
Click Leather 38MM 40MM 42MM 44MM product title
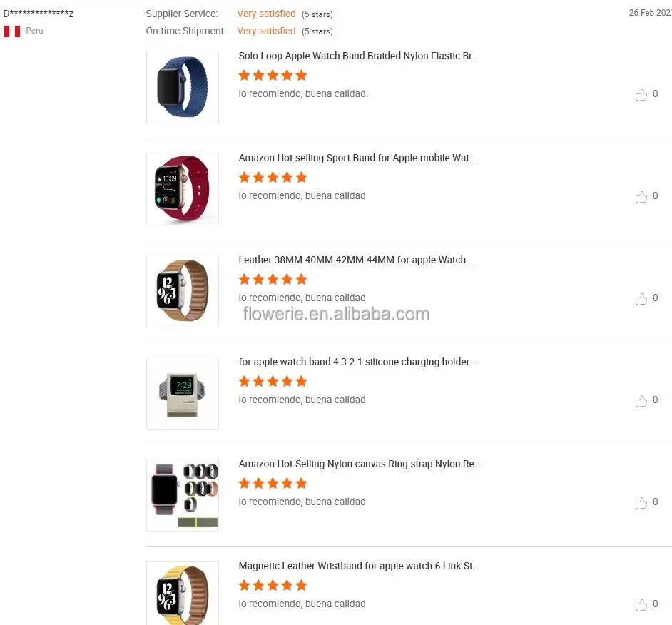point(357,260)
